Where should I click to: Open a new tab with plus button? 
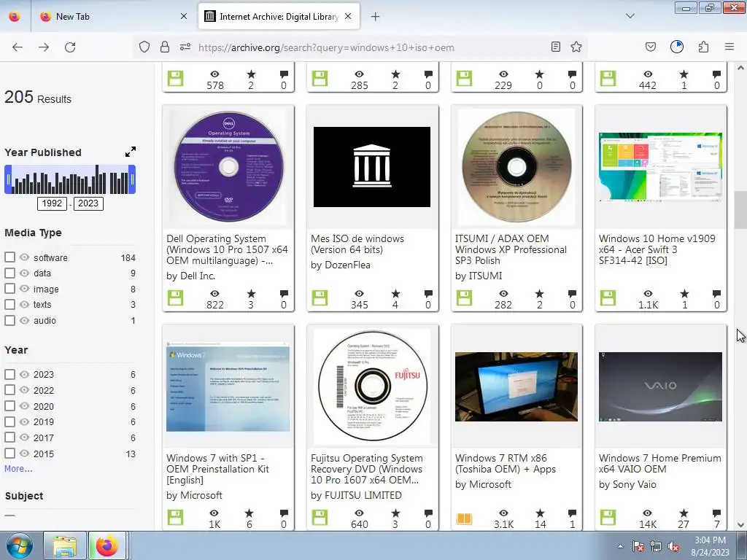click(x=376, y=17)
